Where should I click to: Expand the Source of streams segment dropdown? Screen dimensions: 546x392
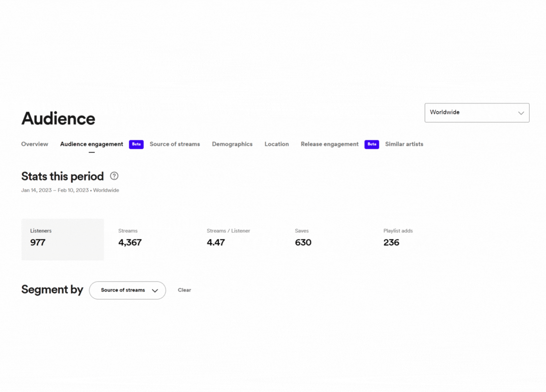pos(128,290)
